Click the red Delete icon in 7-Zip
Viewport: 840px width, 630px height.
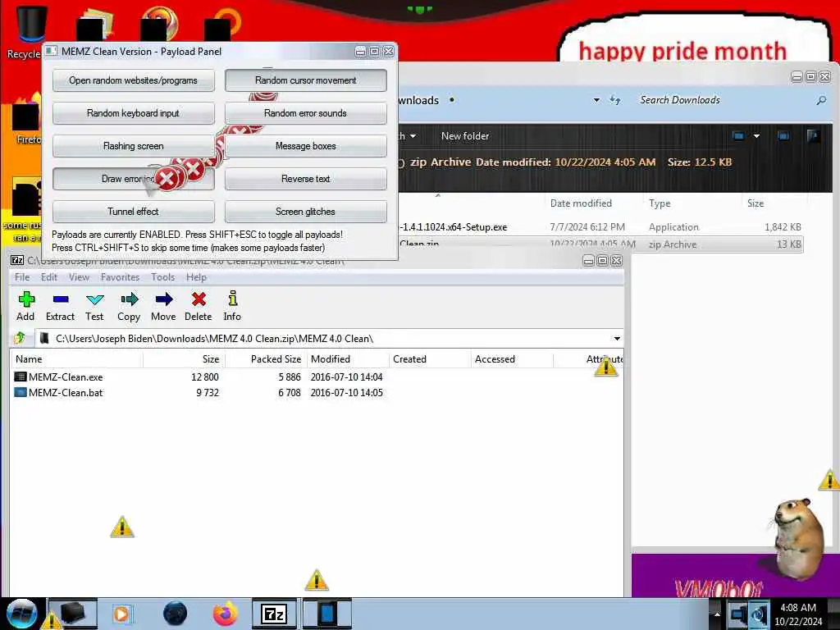(199, 299)
